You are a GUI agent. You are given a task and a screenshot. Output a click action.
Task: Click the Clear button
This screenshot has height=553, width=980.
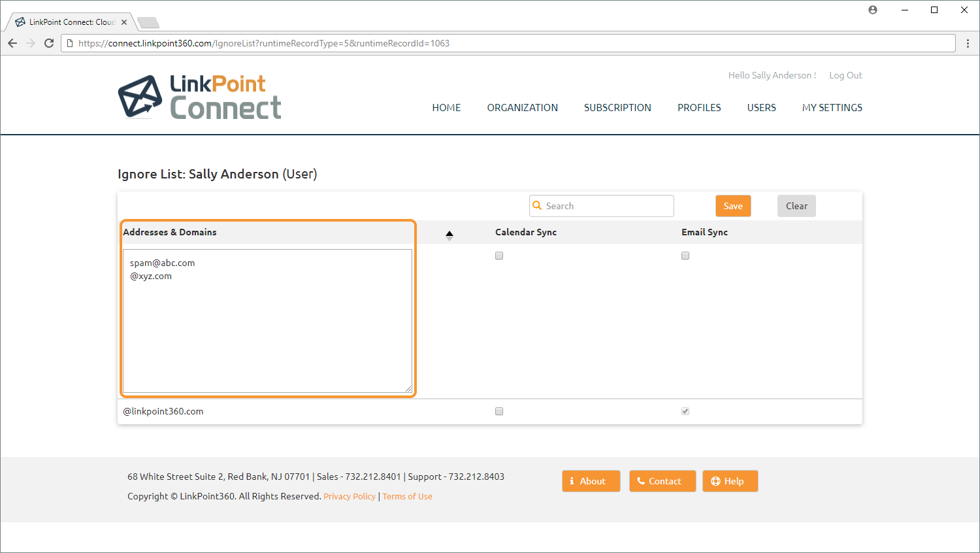pyautogui.click(x=796, y=206)
